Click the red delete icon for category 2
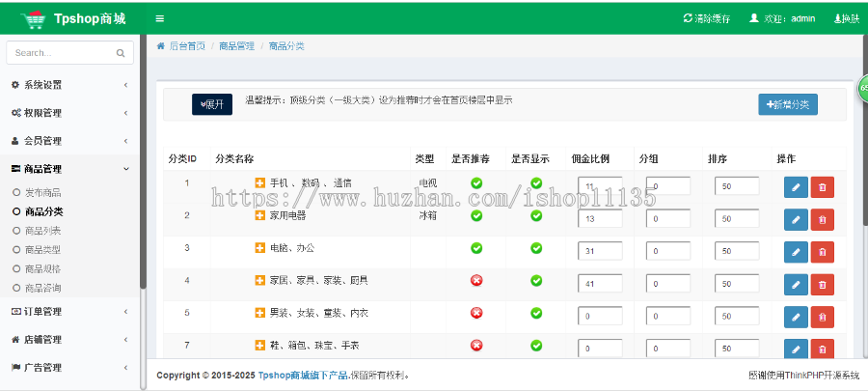This screenshot has width=868, height=391. 822,220
